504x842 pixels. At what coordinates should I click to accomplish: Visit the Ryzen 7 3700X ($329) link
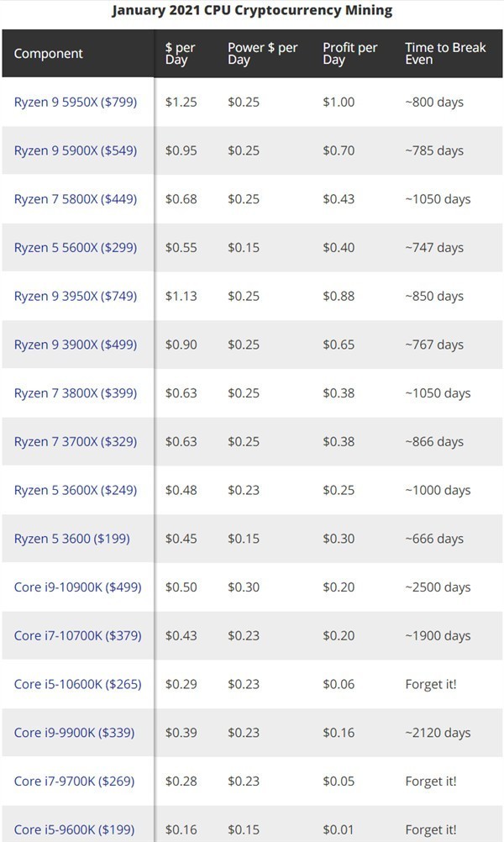(x=75, y=441)
